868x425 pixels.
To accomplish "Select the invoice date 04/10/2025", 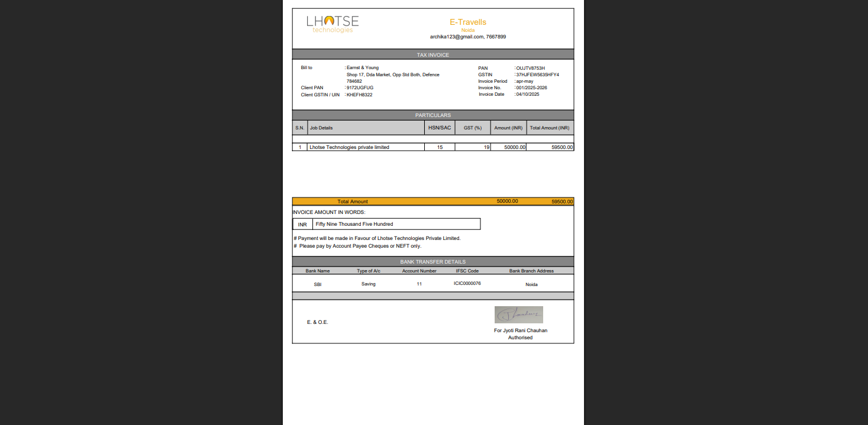I will pos(528,94).
